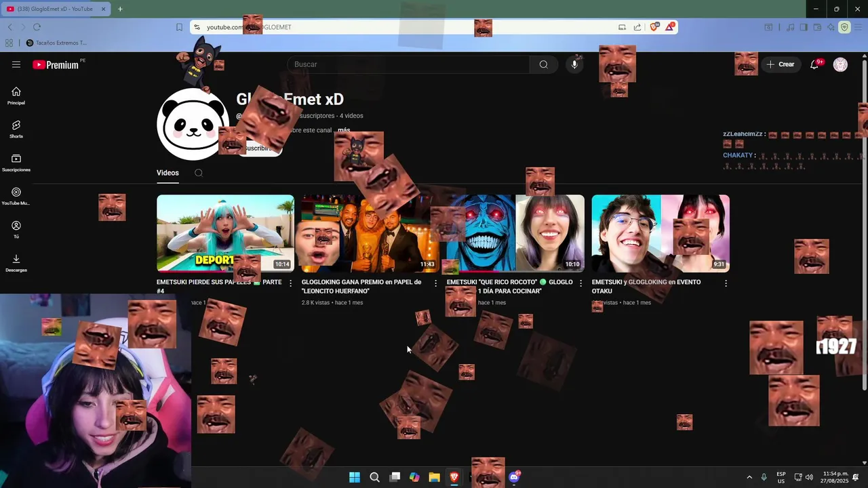Click the Buscar search field
Image resolution: width=868 pixels, height=488 pixels.
pos(408,64)
